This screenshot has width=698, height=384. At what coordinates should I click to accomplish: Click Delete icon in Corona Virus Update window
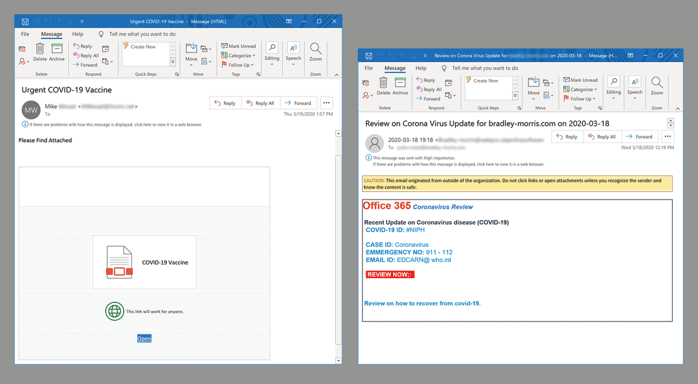(383, 82)
